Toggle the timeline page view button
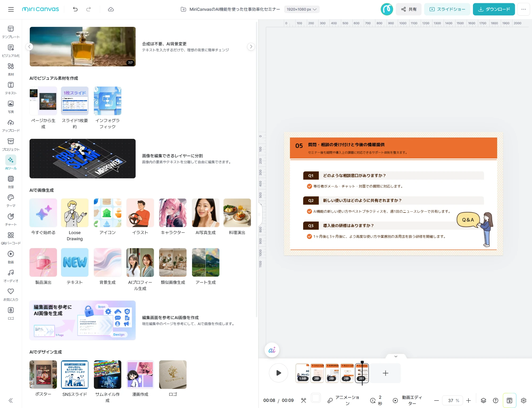Image resolution: width=532 pixels, height=408 pixels. (509, 401)
